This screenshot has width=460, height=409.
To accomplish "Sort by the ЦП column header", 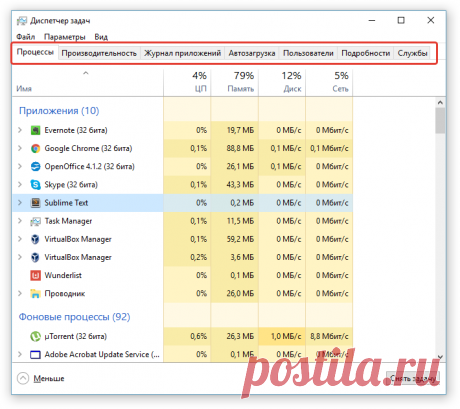I will pyautogui.click(x=187, y=83).
